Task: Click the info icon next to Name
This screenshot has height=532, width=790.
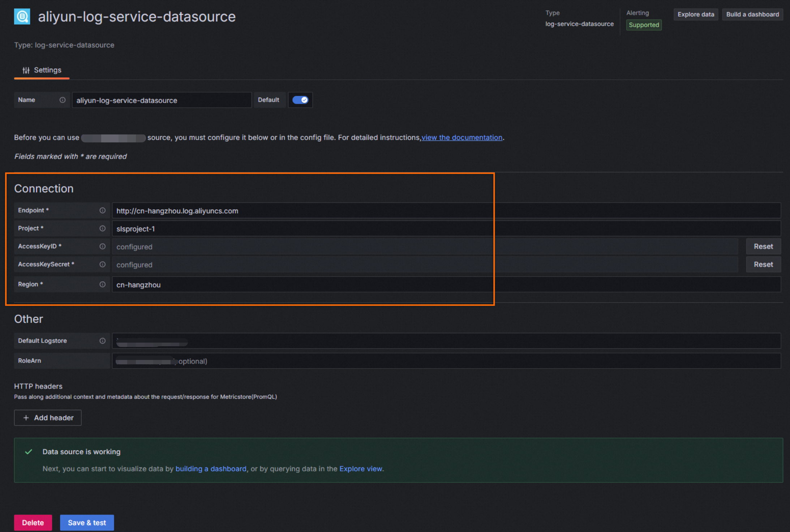Action: pyautogui.click(x=63, y=100)
